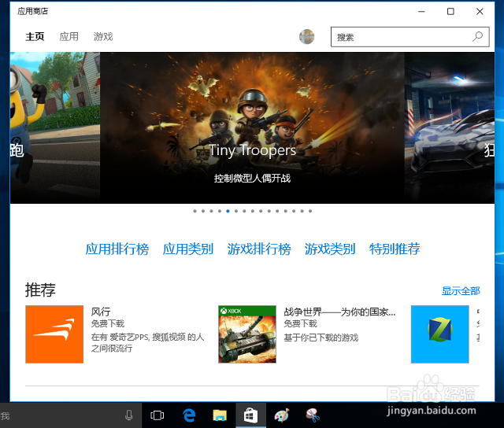Launch Microsoft Edge from the taskbar
Image resolution: width=504 pixels, height=428 pixels.
(189, 415)
